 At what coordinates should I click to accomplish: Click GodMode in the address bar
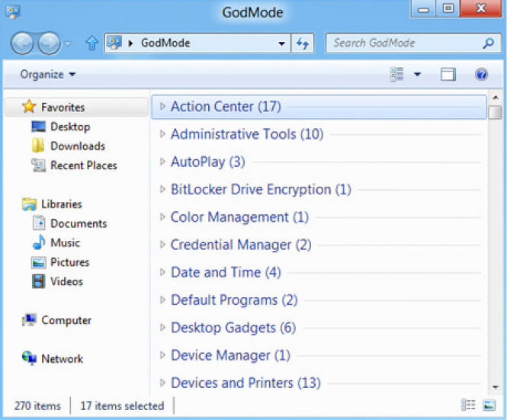click(165, 43)
